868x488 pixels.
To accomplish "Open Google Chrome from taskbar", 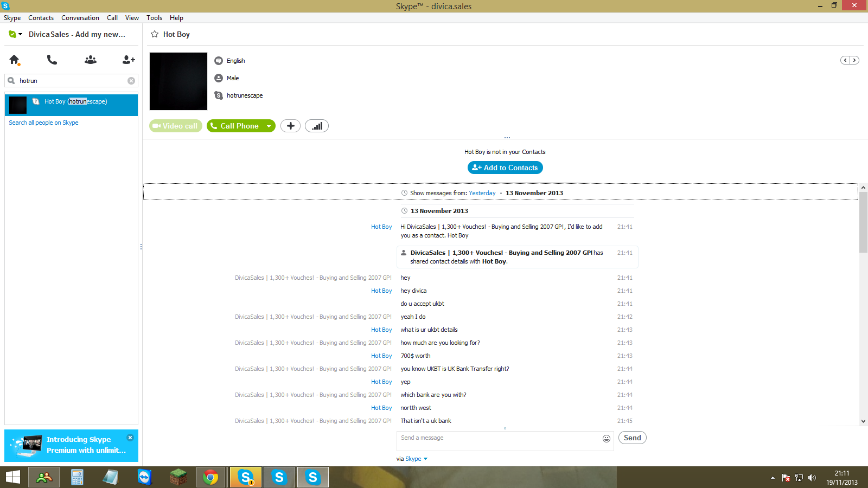I will [210, 477].
